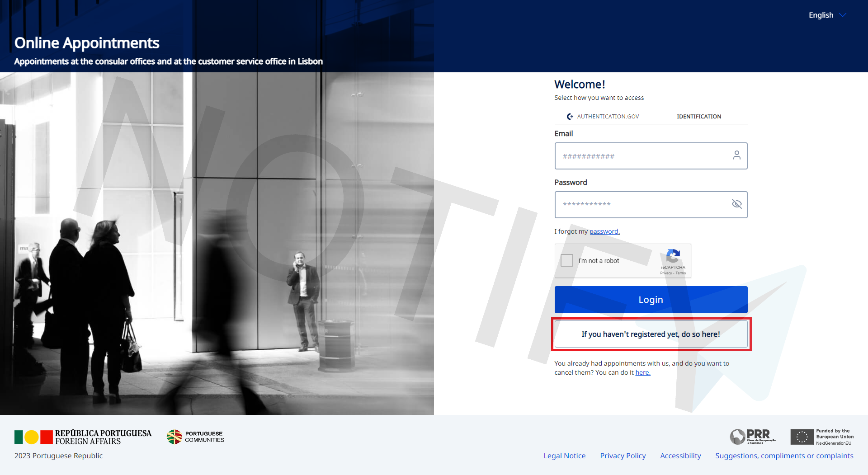This screenshot has width=868, height=475.
Task: Click the República Portuguesa Foreign Affairs logo
Action: (83, 437)
